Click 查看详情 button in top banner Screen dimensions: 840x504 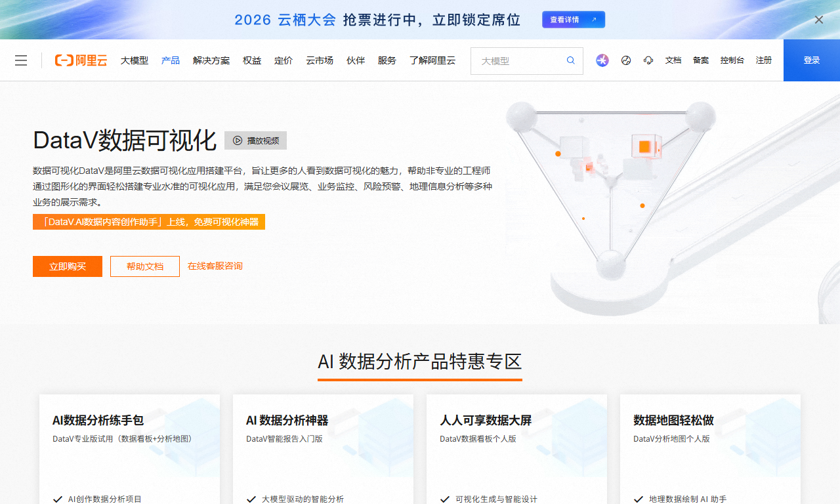tap(574, 20)
